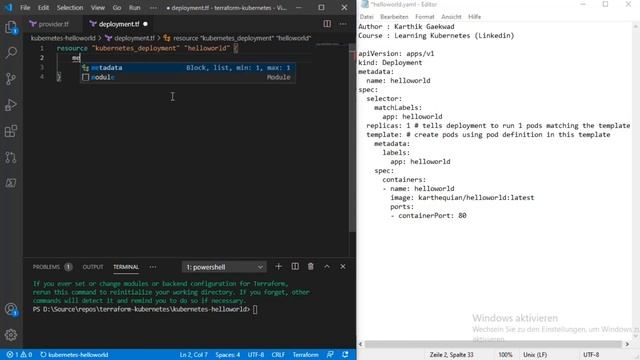Open the Accounts menu icon
Image resolution: width=640 pixels, height=360 pixels.
pos(11,309)
